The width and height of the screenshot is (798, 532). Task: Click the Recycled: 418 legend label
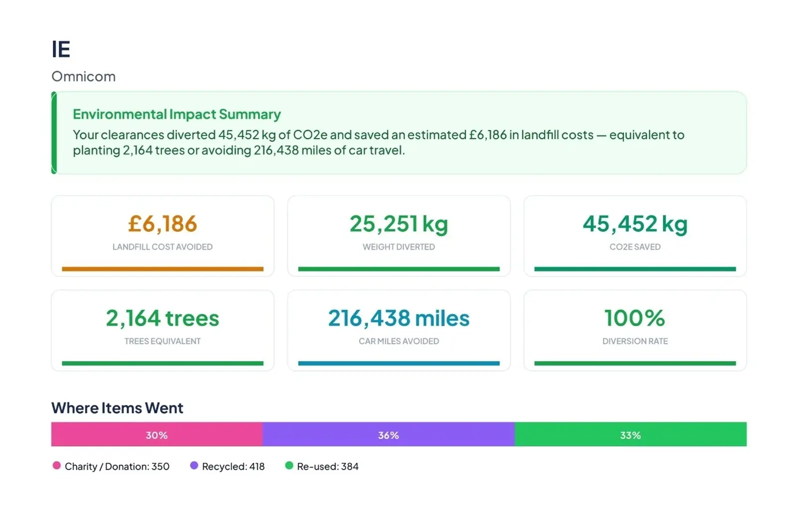(x=233, y=466)
